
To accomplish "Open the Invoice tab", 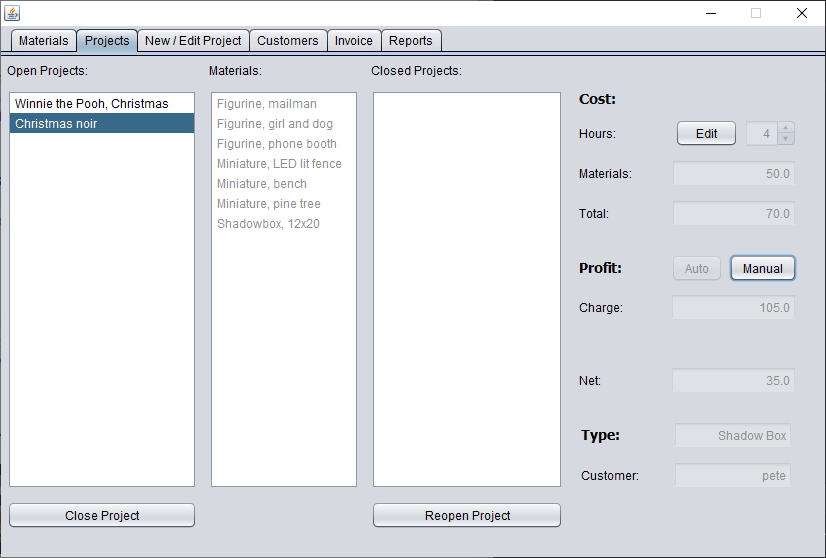I will (x=353, y=41).
